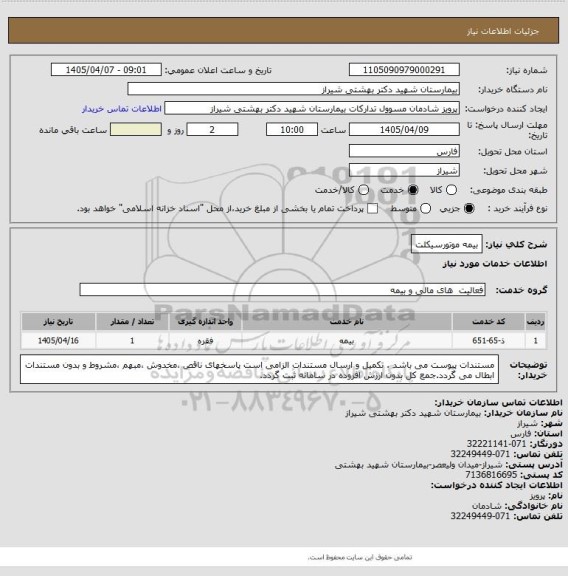This screenshot has height=576, width=568.
Task: Click the تعداد / مقدار column header
Action: pos(132,322)
